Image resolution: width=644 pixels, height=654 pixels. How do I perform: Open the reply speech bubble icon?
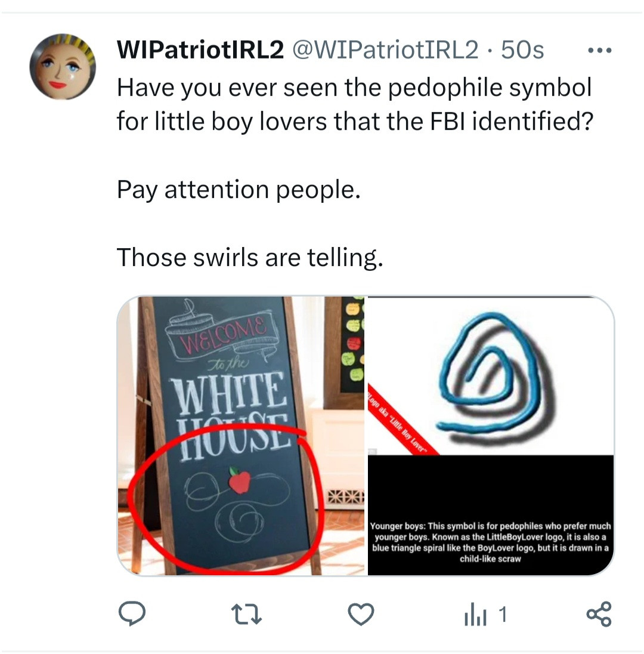(x=132, y=614)
